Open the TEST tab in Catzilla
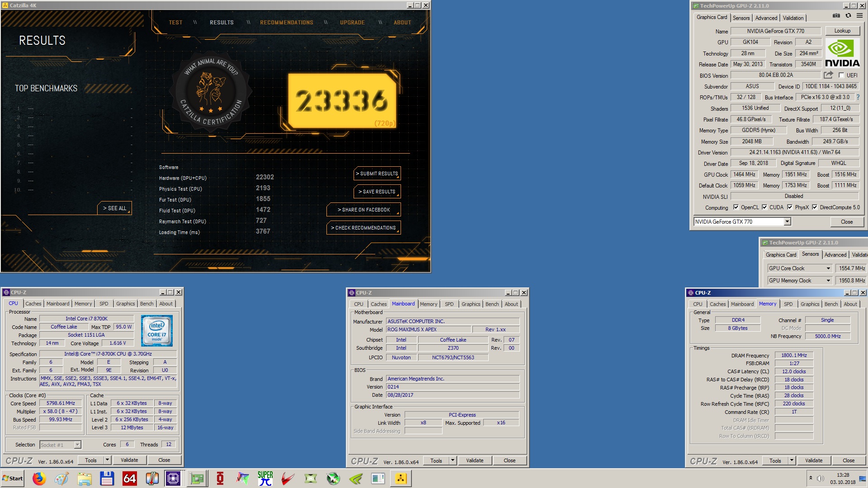868x488 pixels. point(175,23)
